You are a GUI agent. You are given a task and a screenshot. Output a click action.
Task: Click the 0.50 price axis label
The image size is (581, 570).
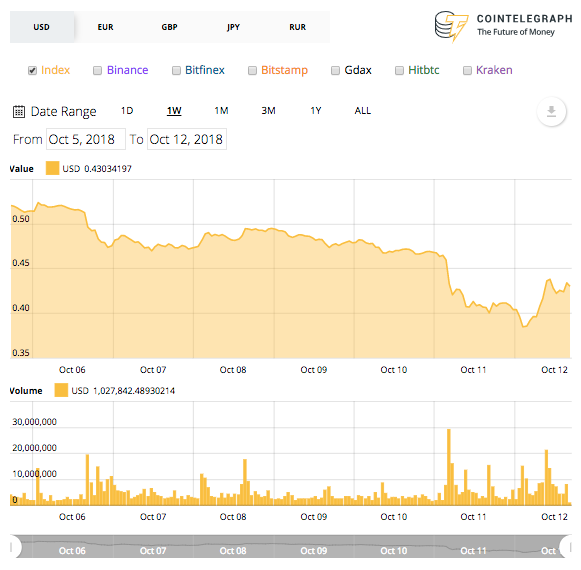(x=21, y=219)
